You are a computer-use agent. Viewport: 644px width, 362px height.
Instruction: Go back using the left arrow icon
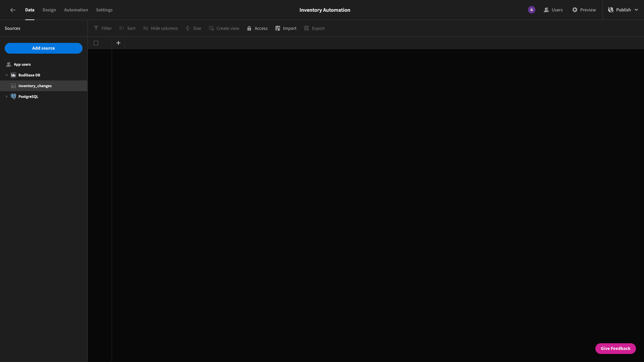coord(13,10)
